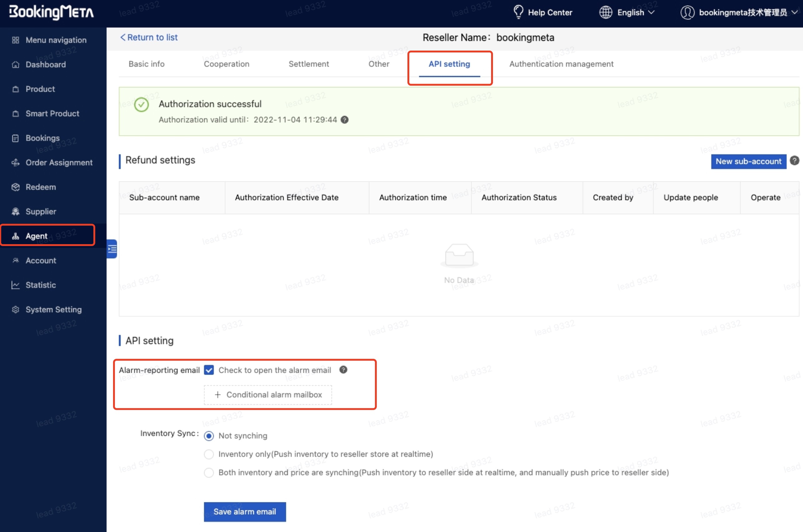This screenshot has width=803, height=532.
Task: Click the Help Center lightbulb icon
Action: (518, 12)
